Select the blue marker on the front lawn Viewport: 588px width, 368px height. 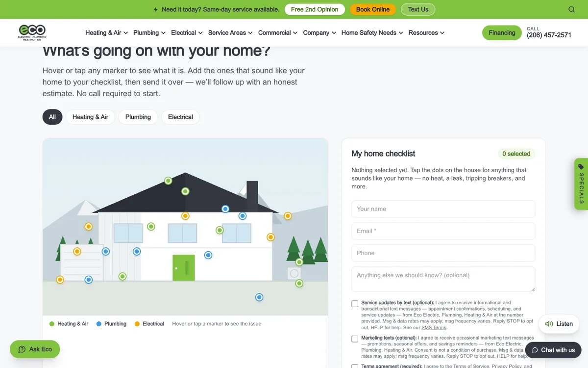tap(259, 297)
